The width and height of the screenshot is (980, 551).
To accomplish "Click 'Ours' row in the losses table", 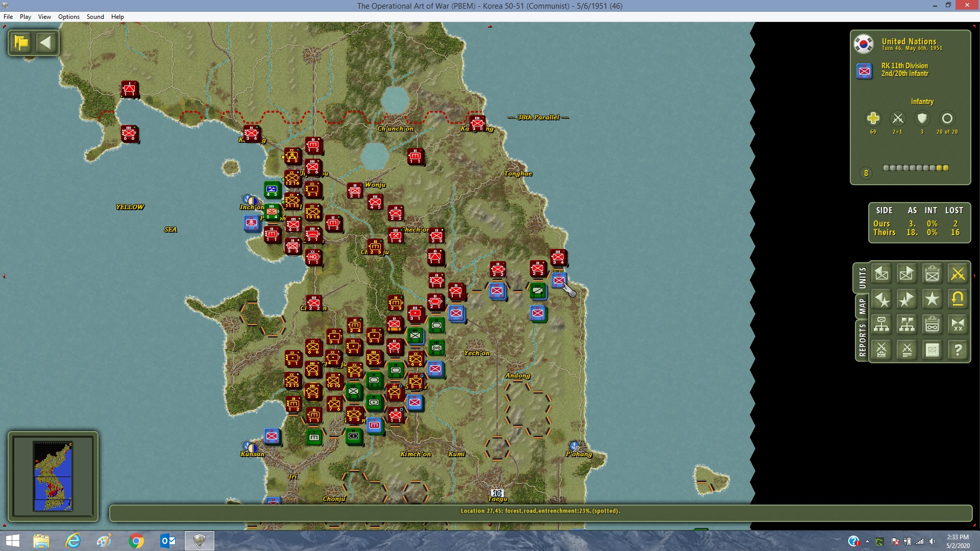I will pyautogui.click(x=918, y=223).
